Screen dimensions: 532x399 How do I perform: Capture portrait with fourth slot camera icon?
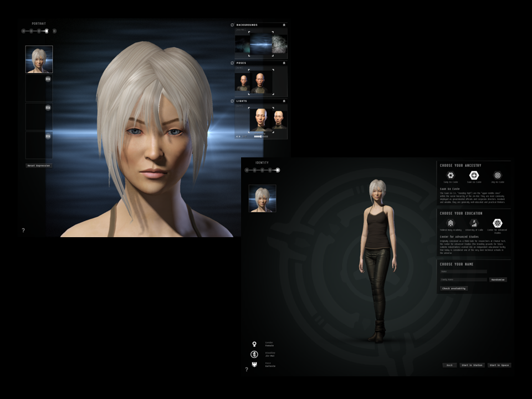48,136
